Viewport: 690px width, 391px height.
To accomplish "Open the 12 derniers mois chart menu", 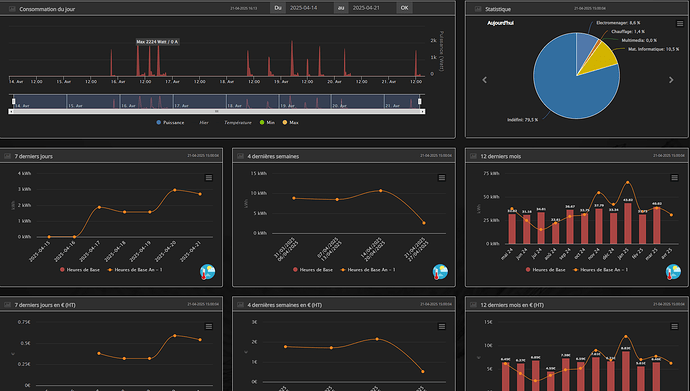I will click(674, 178).
